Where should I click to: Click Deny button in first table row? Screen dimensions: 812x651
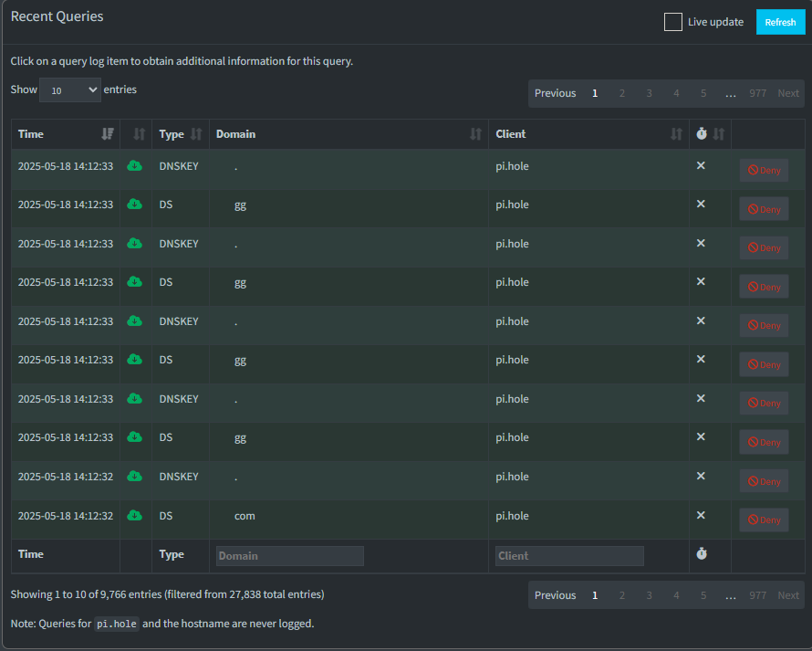tap(764, 170)
